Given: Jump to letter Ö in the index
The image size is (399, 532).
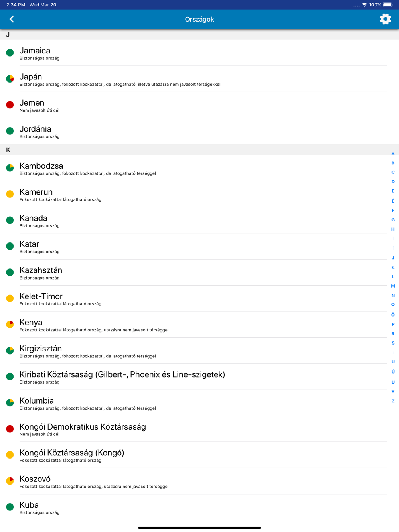Looking at the screenshot, I should [x=393, y=315].
